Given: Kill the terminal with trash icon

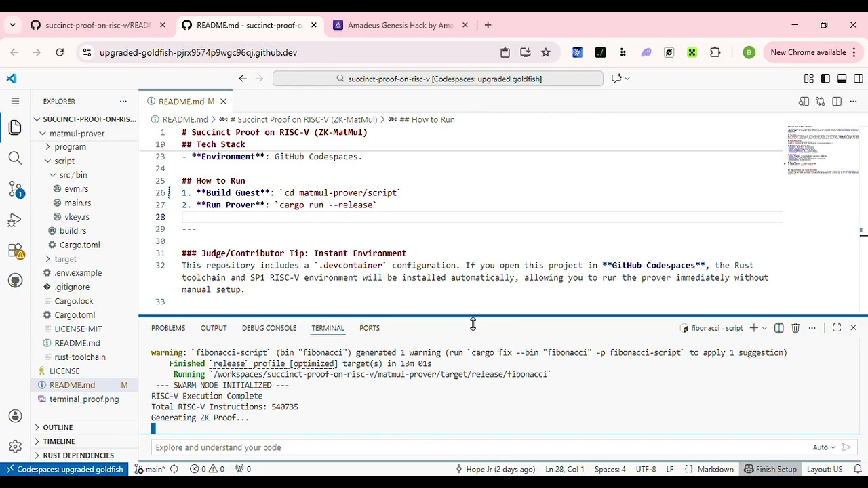Looking at the screenshot, I should click(x=795, y=328).
